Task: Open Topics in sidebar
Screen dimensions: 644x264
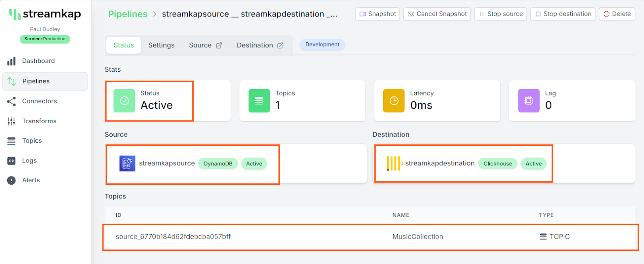Action: click(45, 141)
